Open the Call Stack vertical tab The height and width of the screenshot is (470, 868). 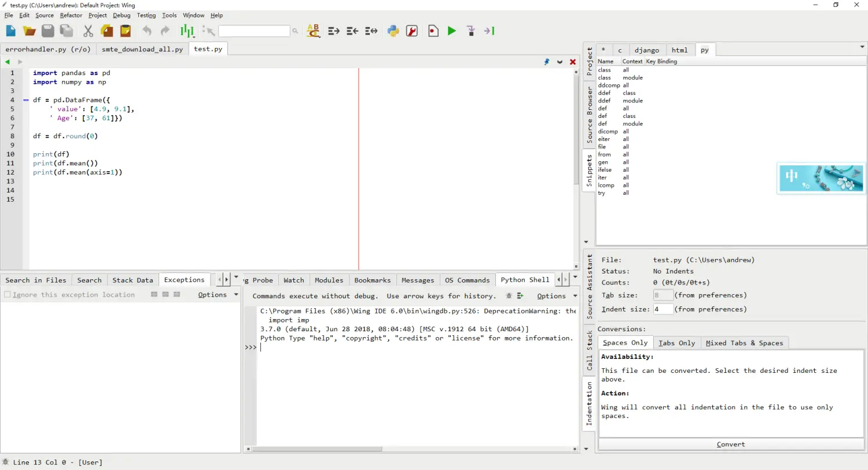pos(589,351)
